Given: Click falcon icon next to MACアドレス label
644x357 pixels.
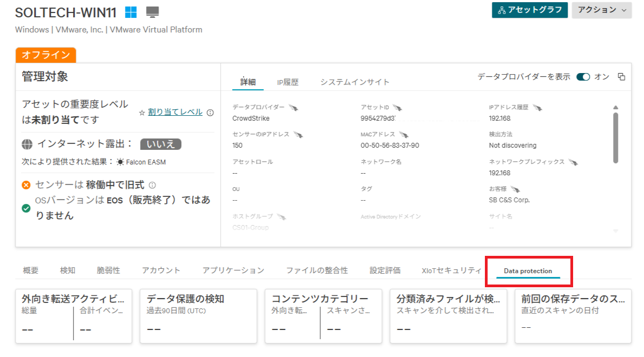Looking at the screenshot, I should point(404,135).
